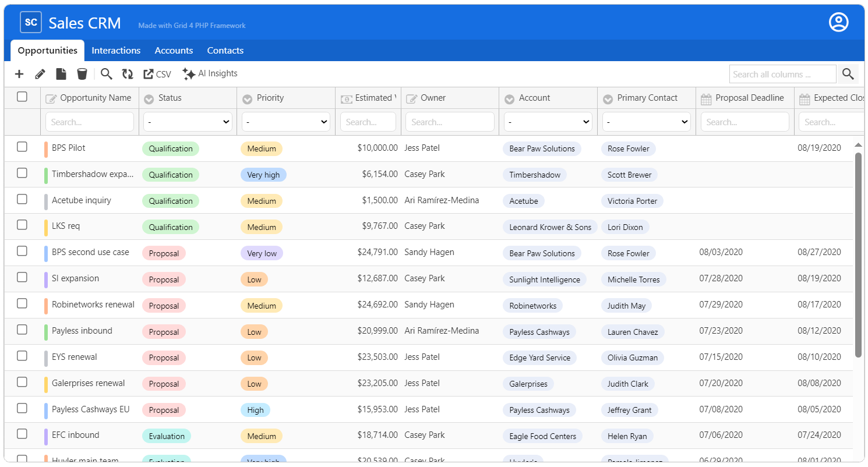Check the Payless inbound row checkbox
This screenshot has height=467, width=868.
[x=22, y=330]
